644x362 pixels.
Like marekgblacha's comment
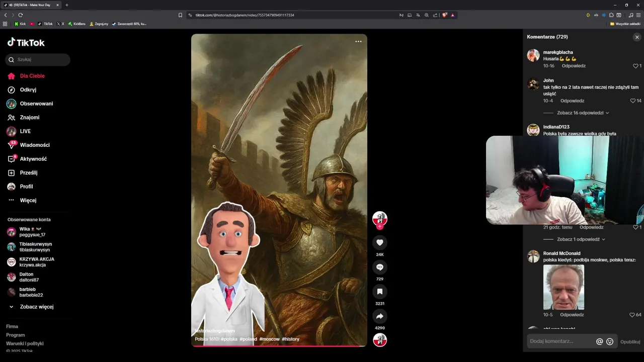635,66
